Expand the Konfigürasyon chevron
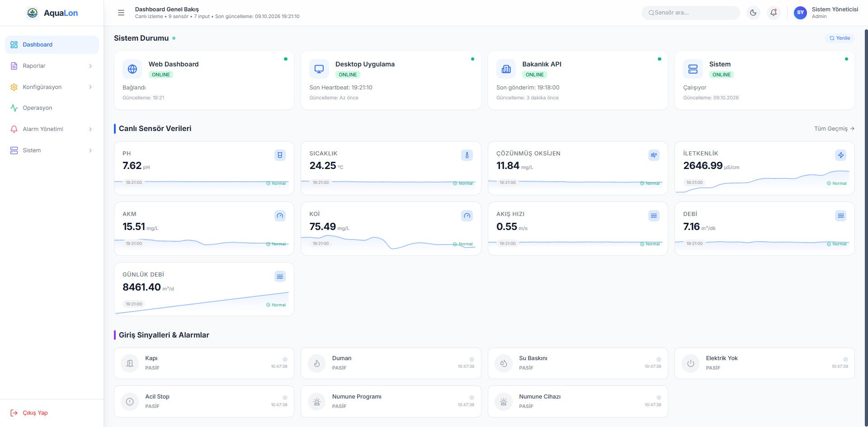Viewport: 868px width, 427px height. 90,87
